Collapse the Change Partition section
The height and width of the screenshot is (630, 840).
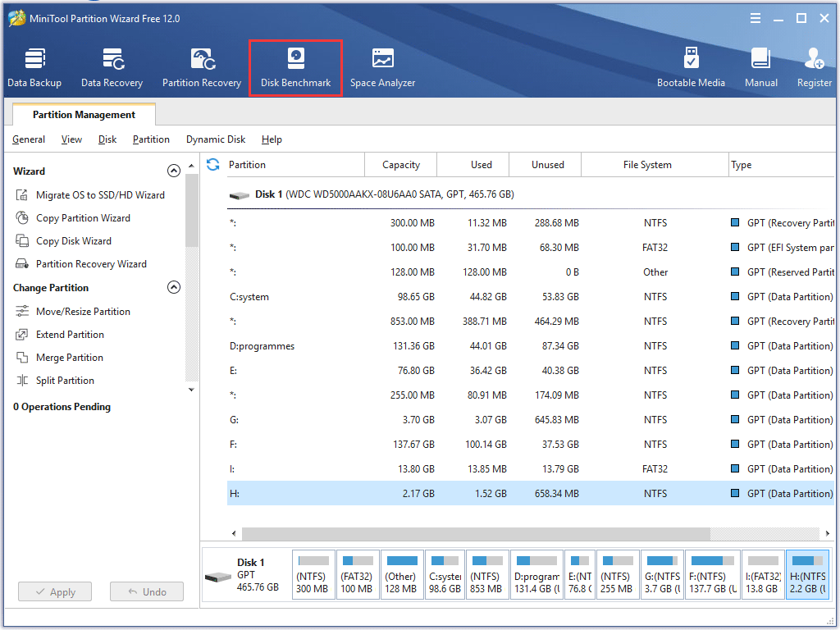coord(174,287)
